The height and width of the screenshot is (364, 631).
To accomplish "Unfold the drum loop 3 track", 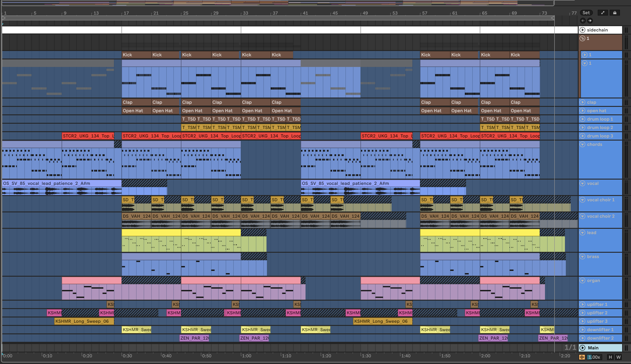I will pyautogui.click(x=582, y=136).
